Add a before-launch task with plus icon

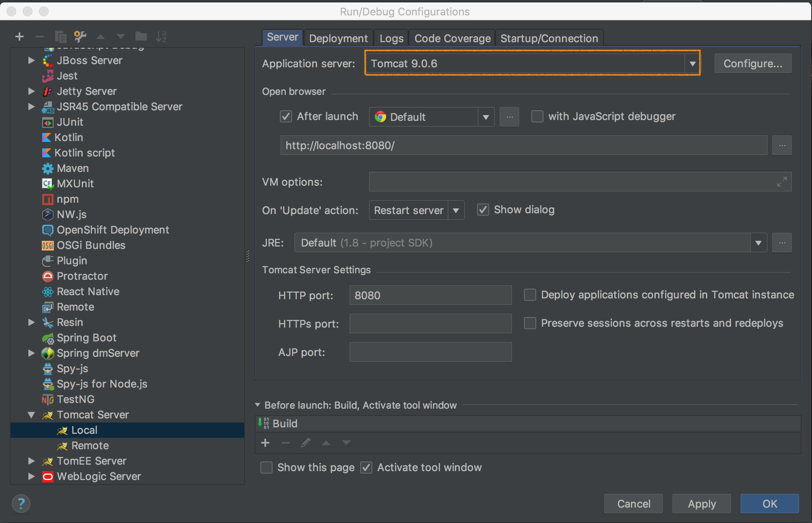[265, 443]
